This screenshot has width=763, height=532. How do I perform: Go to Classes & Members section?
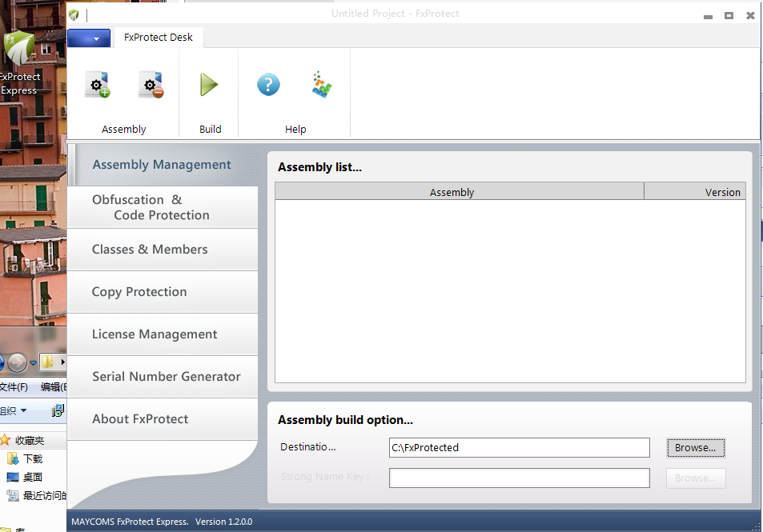pyautogui.click(x=162, y=250)
